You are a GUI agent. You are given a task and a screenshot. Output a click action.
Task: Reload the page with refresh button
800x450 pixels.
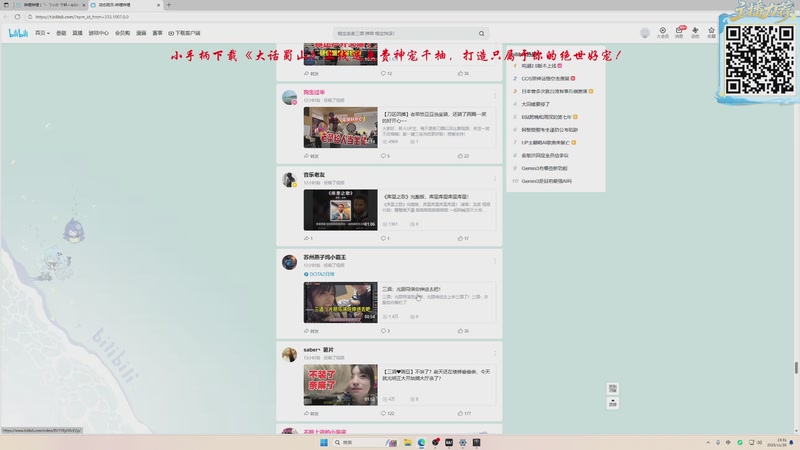(17, 17)
